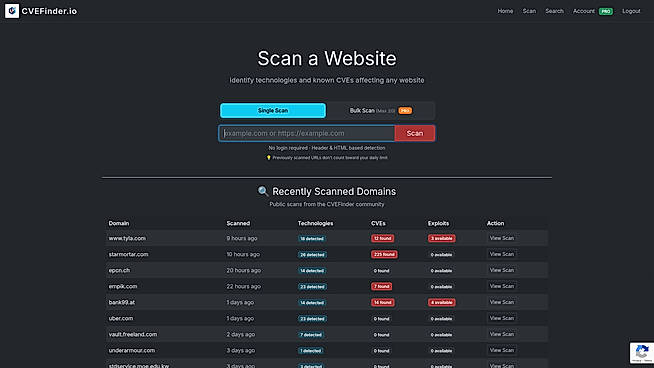The width and height of the screenshot is (654, 368).
Task: Click the red CVEs badge for bank99.at
Action: pos(382,302)
